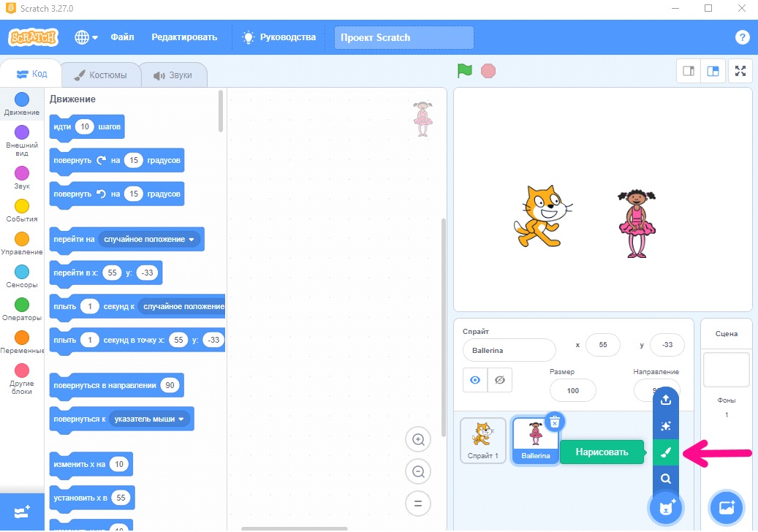Select the yellow События category
The height and width of the screenshot is (532, 758).
(x=22, y=210)
